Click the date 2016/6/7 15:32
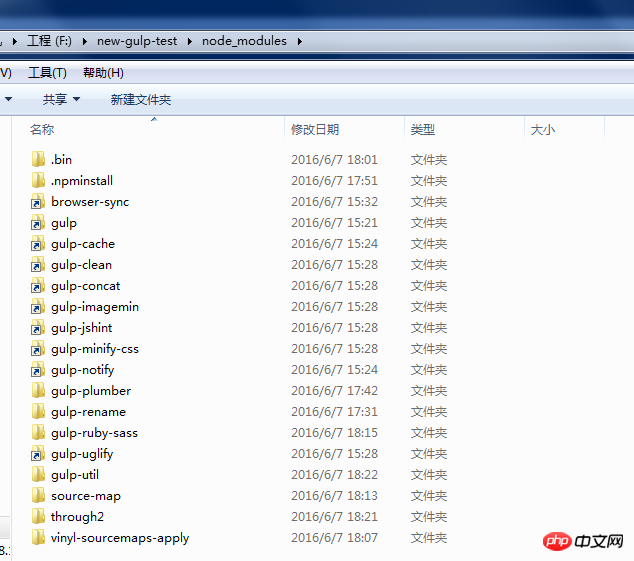 pyautogui.click(x=334, y=202)
